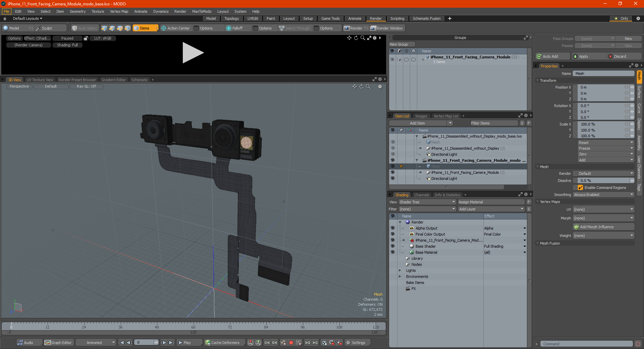
Task: Open the Shader Tree view dropdown
Action: point(427,202)
